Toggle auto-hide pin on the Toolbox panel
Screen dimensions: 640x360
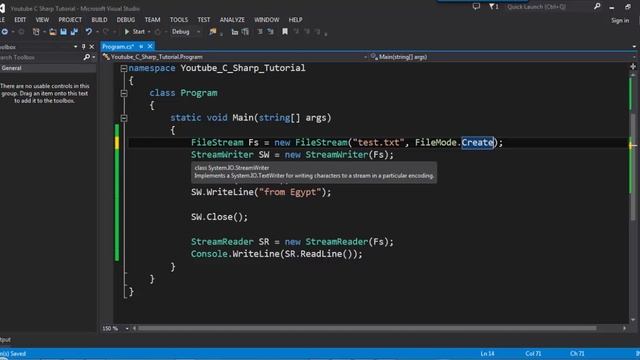tap(83, 47)
